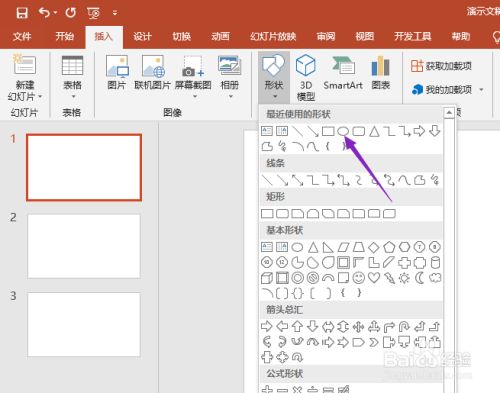Image resolution: width=500 pixels, height=393 pixels.
Task: Select the right triangle in 基本形状
Action: click(x=328, y=247)
